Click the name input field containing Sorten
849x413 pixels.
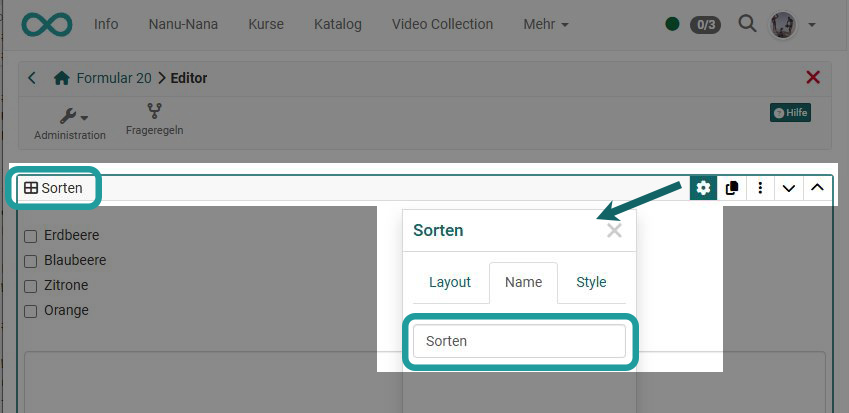pyautogui.click(x=519, y=341)
